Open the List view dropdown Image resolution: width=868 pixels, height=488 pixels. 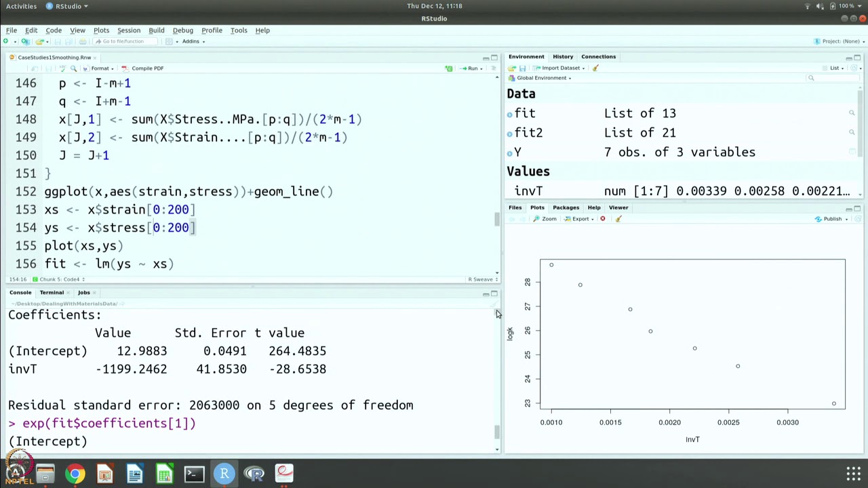tap(837, 68)
